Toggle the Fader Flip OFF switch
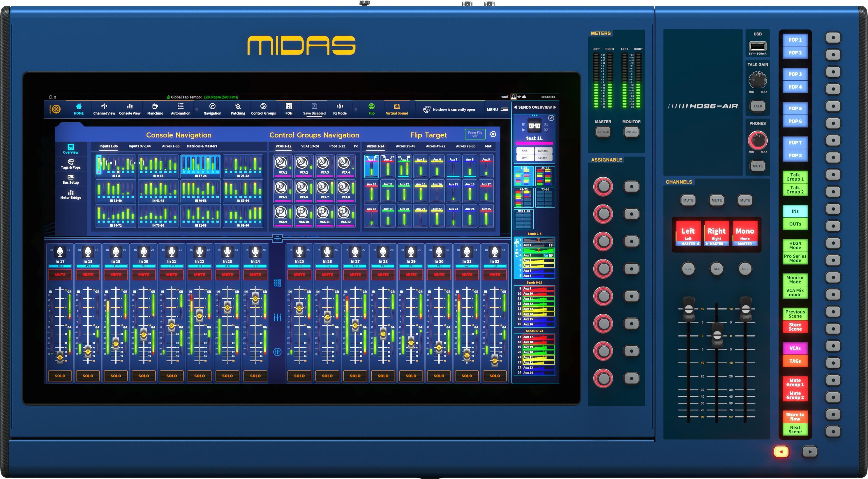The image size is (868, 479). tap(475, 134)
